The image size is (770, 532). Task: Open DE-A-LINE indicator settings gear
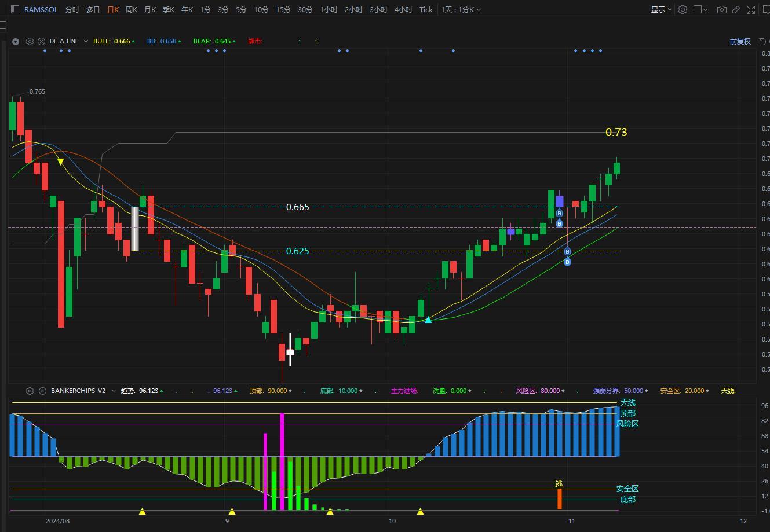pyautogui.click(x=30, y=41)
